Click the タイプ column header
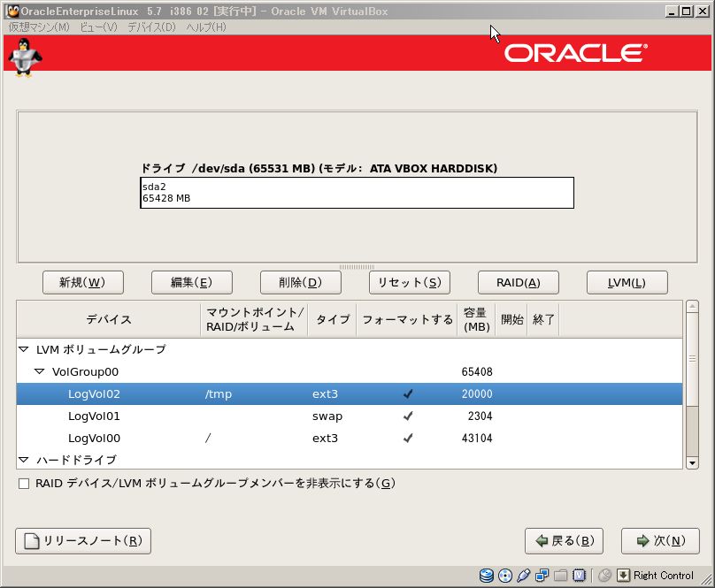The height and width of the screenshot is (588, 715). point(332,319)
